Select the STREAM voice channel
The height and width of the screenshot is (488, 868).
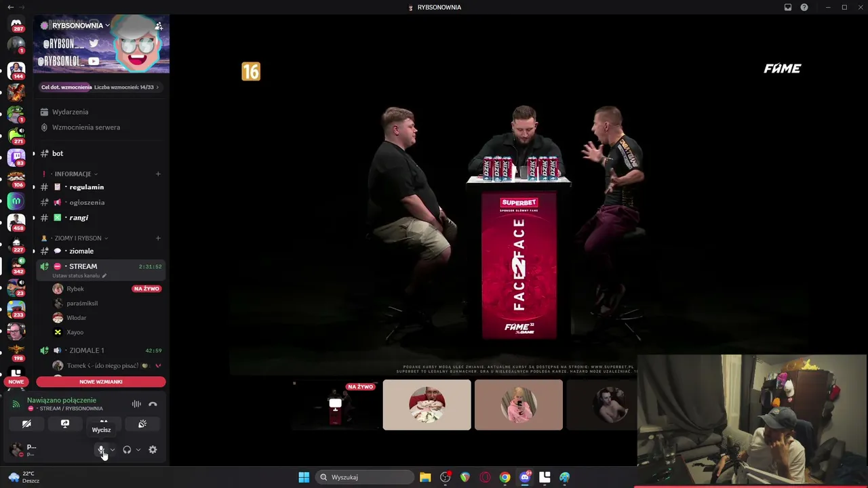[100, 269]
